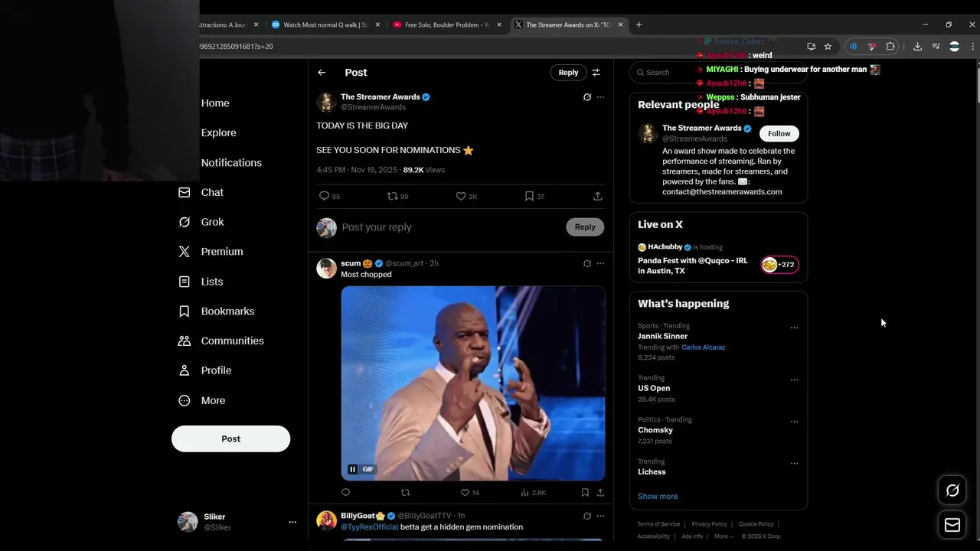Bookmark scum's Most chopped reply
The image size is (980, 551).
(585, 493)
